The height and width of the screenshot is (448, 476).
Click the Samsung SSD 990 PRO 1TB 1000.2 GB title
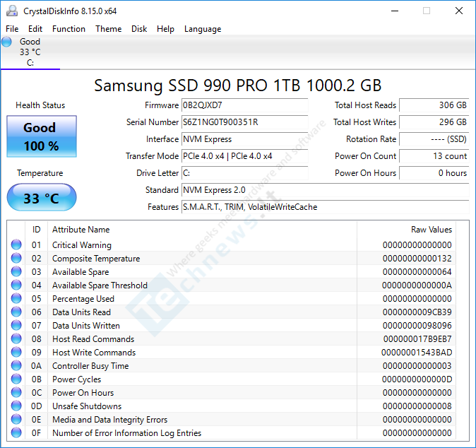[238, 86]
